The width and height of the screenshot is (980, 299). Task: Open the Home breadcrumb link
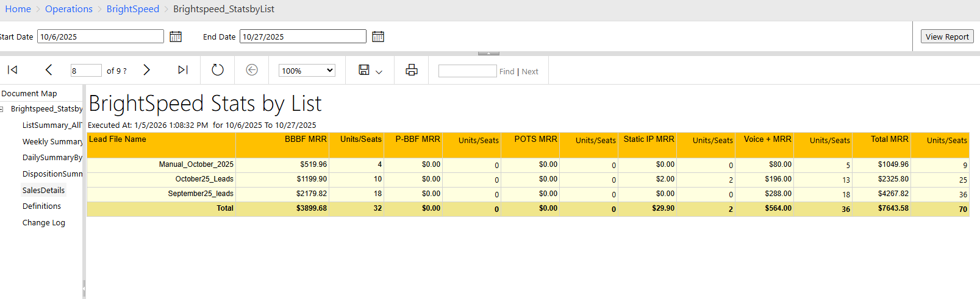(x=18, y=9)
